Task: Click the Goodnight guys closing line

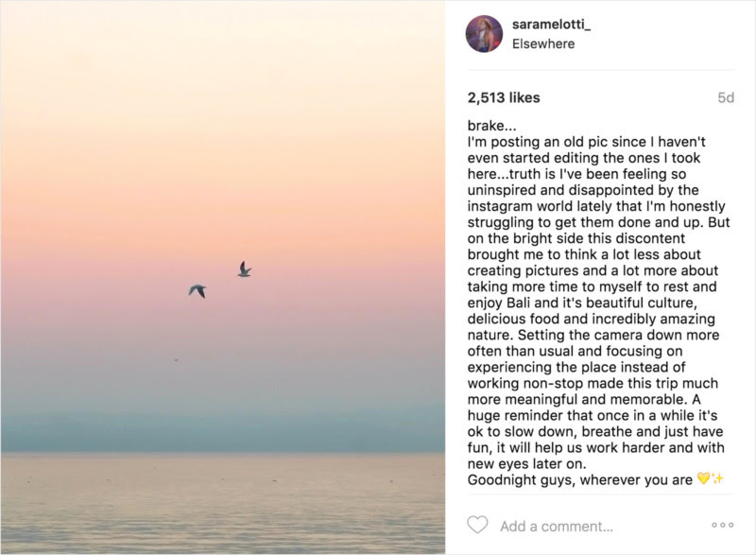Action: (580, 479)
